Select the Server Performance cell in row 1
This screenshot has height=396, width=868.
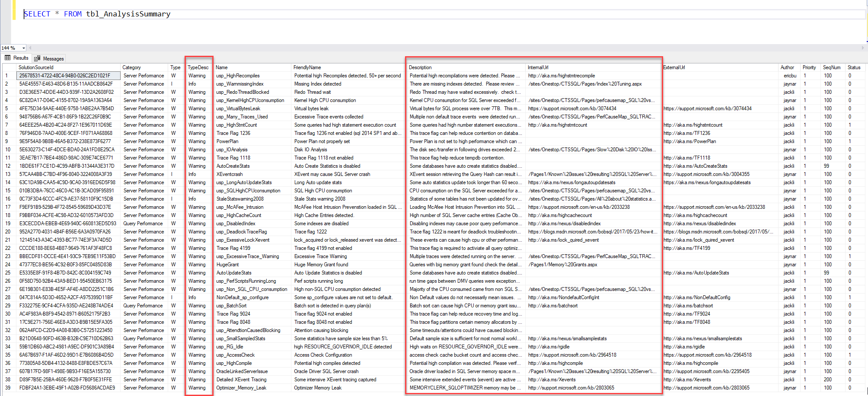[x=144, y=75]
